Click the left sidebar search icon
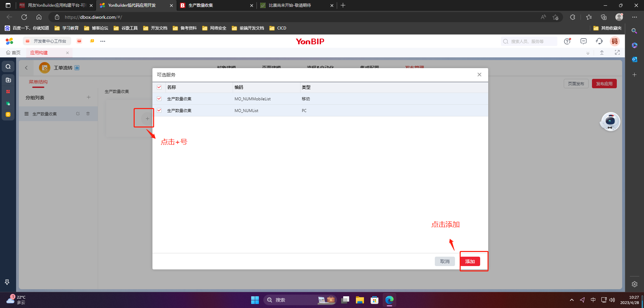Image resolution: width=644 pixels, height=308 pixels. coord(8,67)
